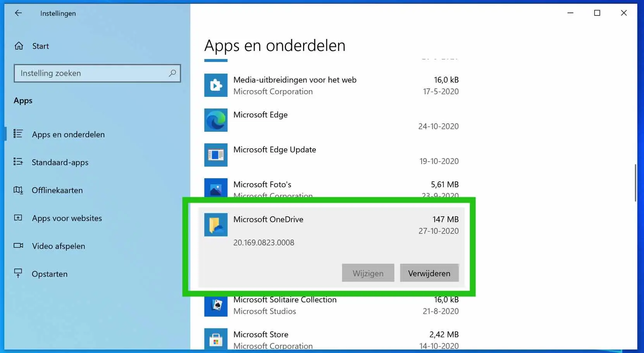Viewport: 644px width, 353px height.
Task: Click the 5,61 MB size value
Action: (x=445, y=184)
